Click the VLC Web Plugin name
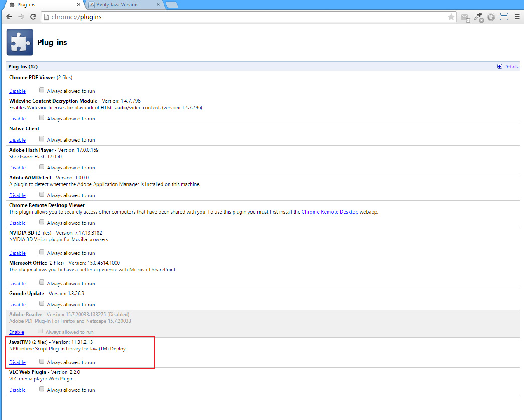 point(28,372)
